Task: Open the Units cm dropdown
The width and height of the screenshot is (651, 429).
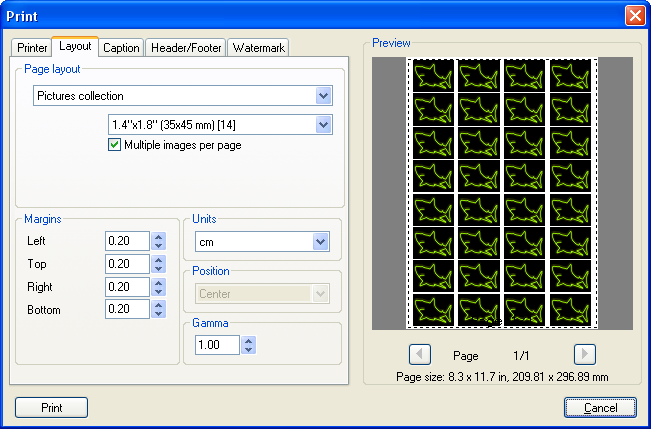Action: click(320, 241)
